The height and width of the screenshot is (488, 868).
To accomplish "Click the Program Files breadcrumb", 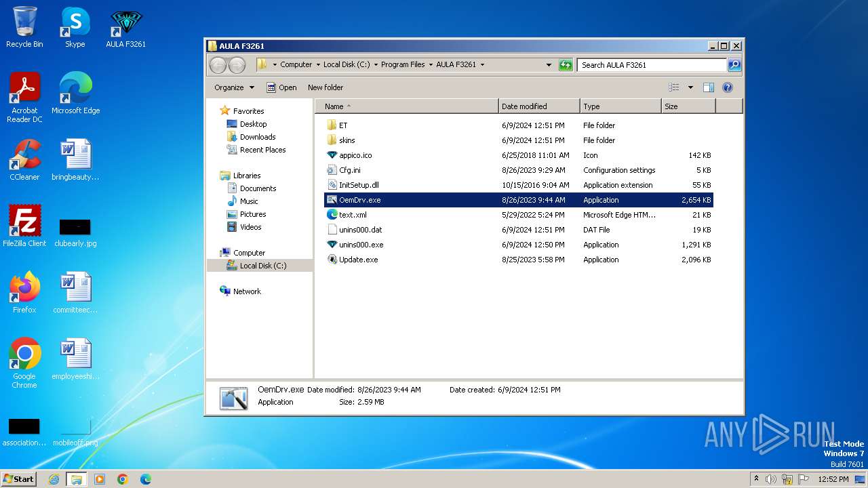I will pyautogui.click(x=403, y=65).
